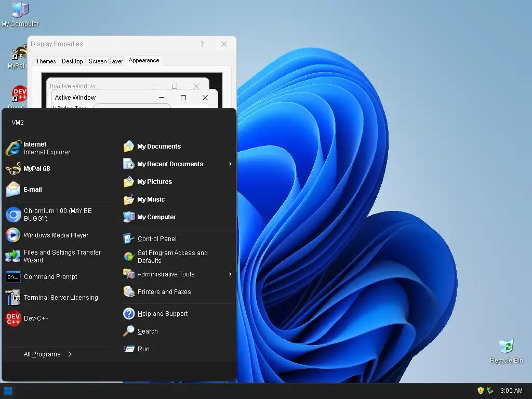Open My Computer from Start menu

click(x=178, y=217)
